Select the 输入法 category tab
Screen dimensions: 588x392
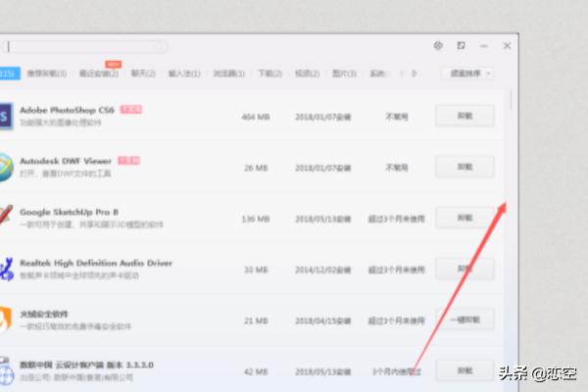pyautogui.click(x=184, y=73)
